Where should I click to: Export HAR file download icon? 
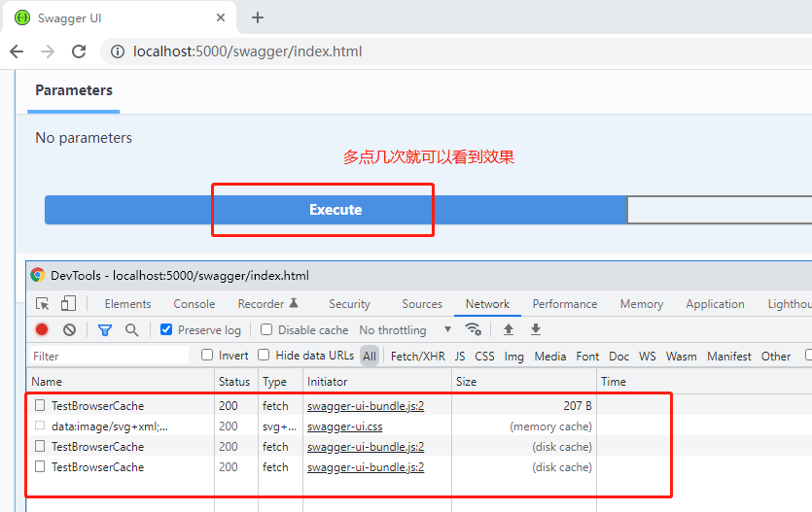(536, 329)
